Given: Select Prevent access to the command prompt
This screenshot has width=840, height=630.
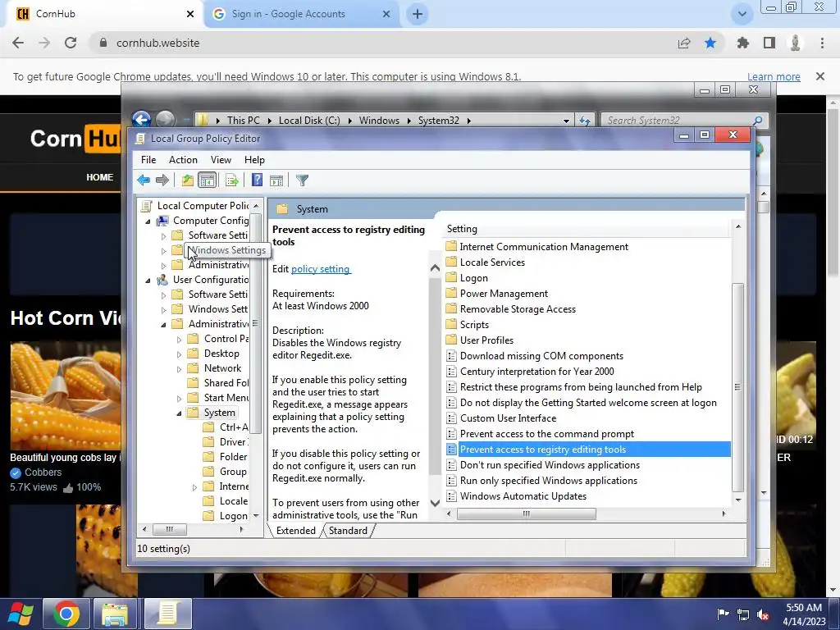Looking at the screenshot, I should pos(546,434).
